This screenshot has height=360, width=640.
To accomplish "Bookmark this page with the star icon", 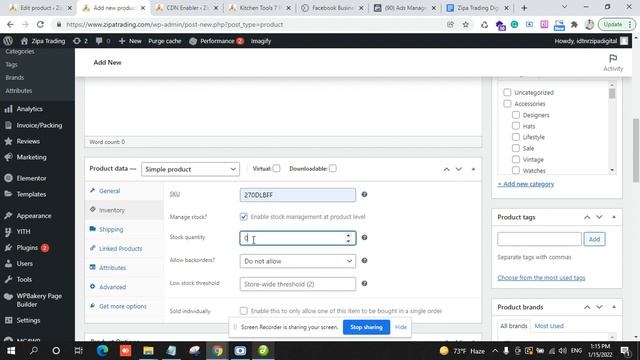I will tap(465, 24).
